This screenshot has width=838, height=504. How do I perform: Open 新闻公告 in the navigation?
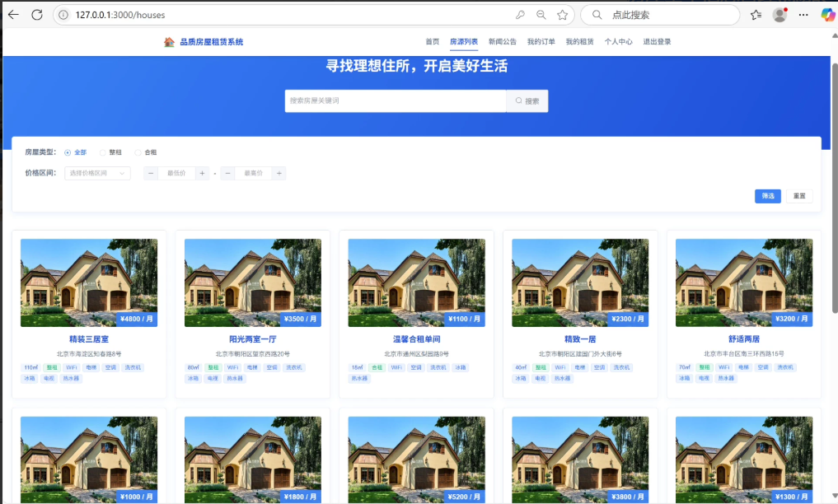pos(503,42)
